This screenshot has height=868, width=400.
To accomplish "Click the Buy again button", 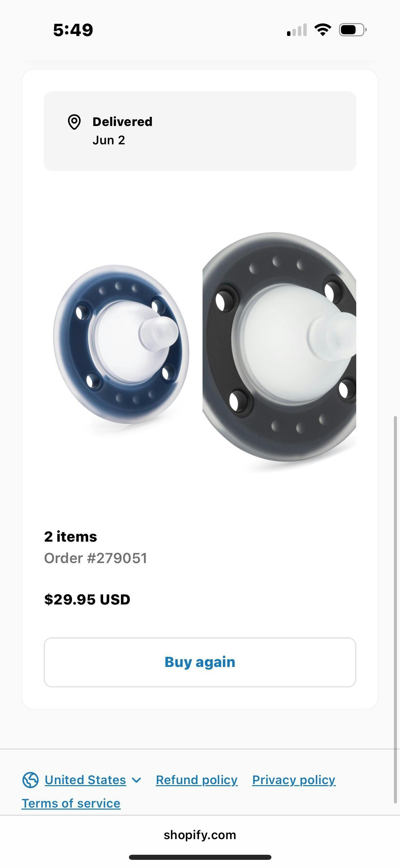I will point(200,662).
